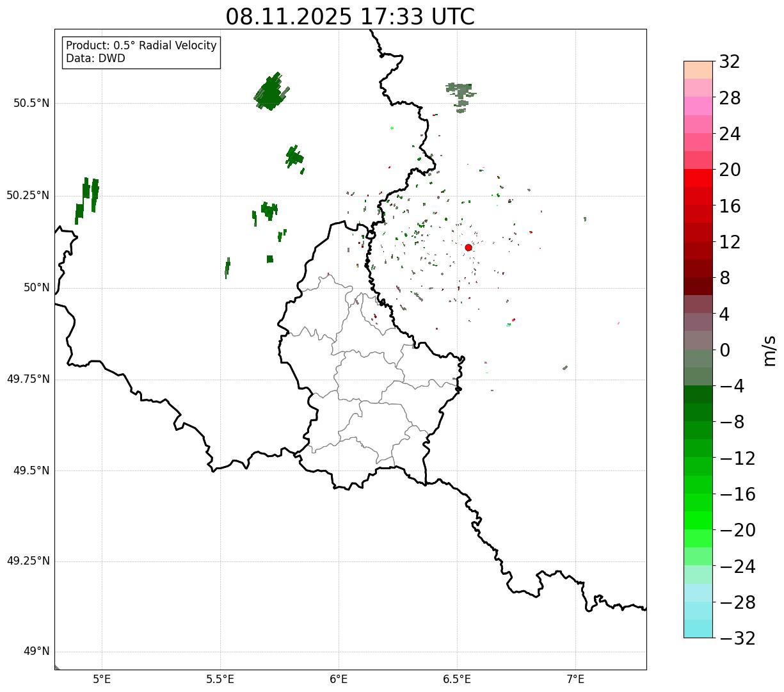Pick the bright red swatch below 20
The height and width of the screenshot is (692, 784).
pos(698,178)
